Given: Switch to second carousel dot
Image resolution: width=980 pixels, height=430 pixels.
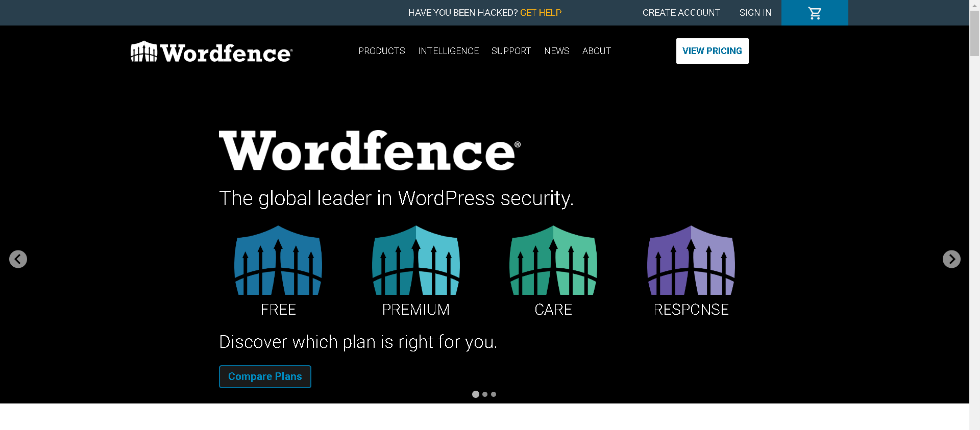Looking at the screenshot, I should click(x=485, y=394).
